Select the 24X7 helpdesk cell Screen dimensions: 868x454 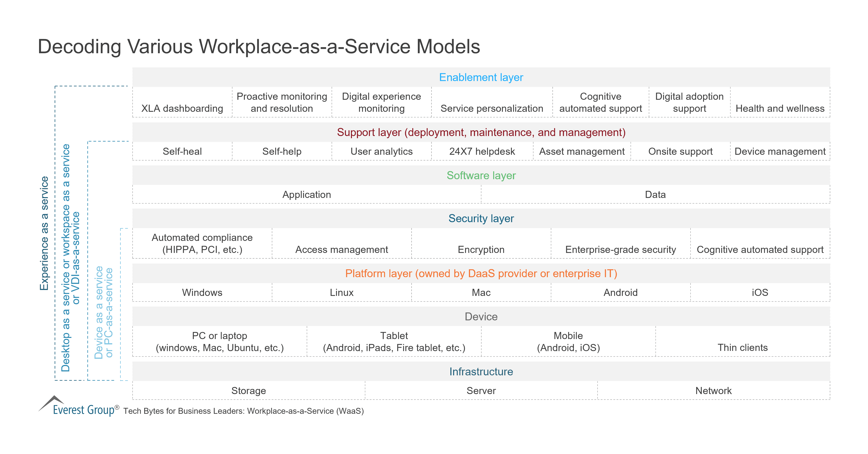[482, 151]
